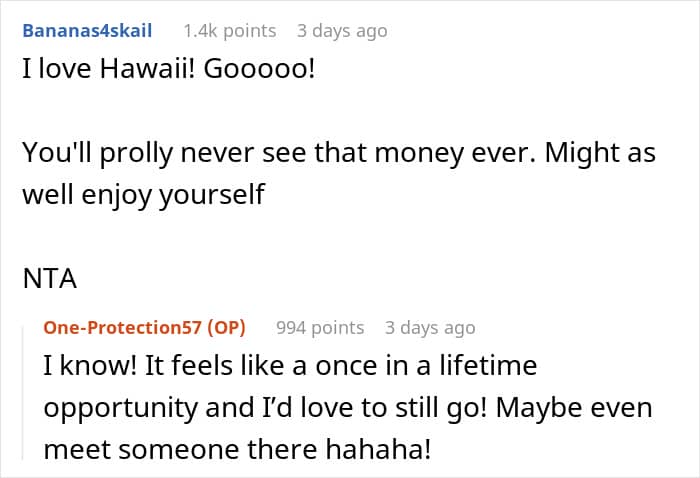Open the reply's 3 days ago timestamp
Viewport: 700px width, 478px height.
pyautogui.click(x=430, y=328)
